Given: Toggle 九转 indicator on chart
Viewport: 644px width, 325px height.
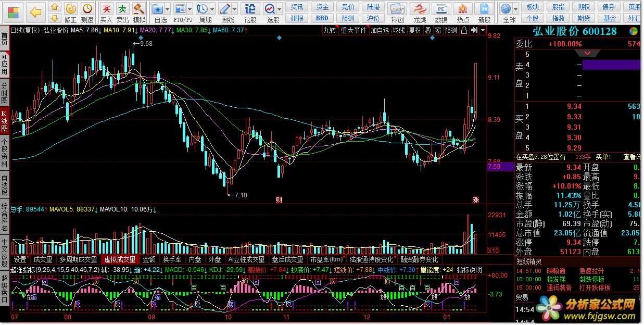Looking at the screenshot, I should (330, 31).
